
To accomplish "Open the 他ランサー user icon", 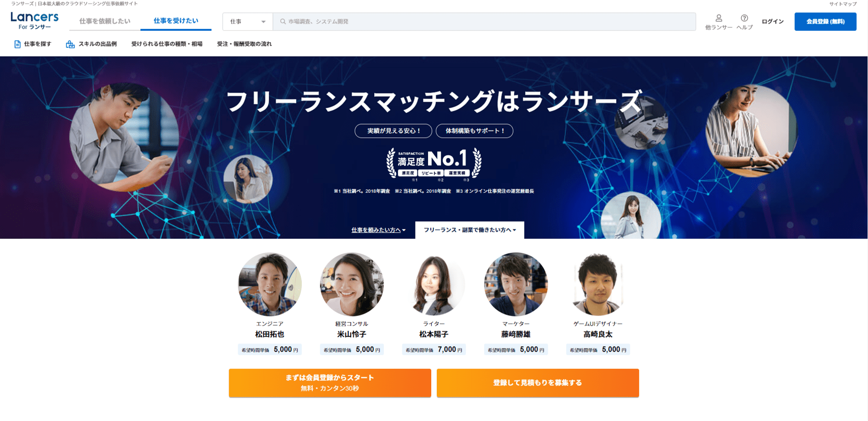I will click(x=718, y=18).
